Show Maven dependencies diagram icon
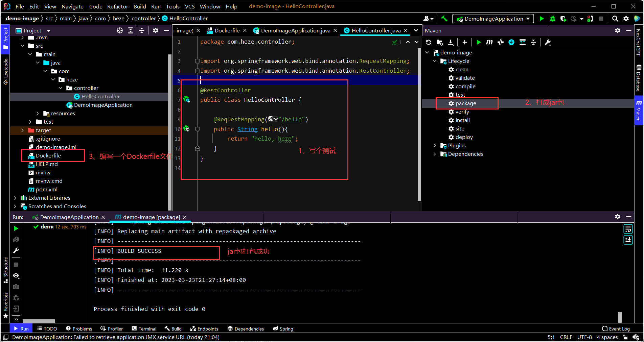 523,42
